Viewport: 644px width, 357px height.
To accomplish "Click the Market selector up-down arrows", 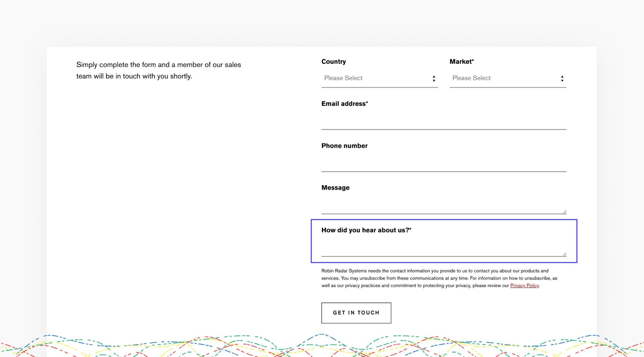I will (x=562, y=79).
